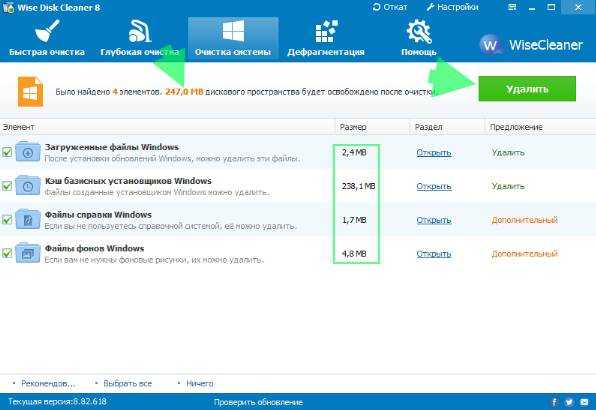Click the 2,4 MB size value
The height and width of the screenshot is (410, 596).
354,152
